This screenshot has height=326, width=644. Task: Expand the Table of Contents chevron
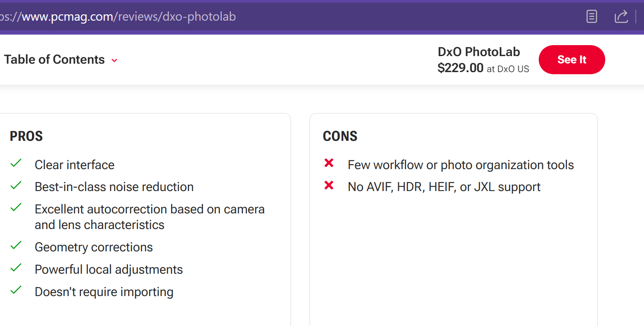click(114, 60)
